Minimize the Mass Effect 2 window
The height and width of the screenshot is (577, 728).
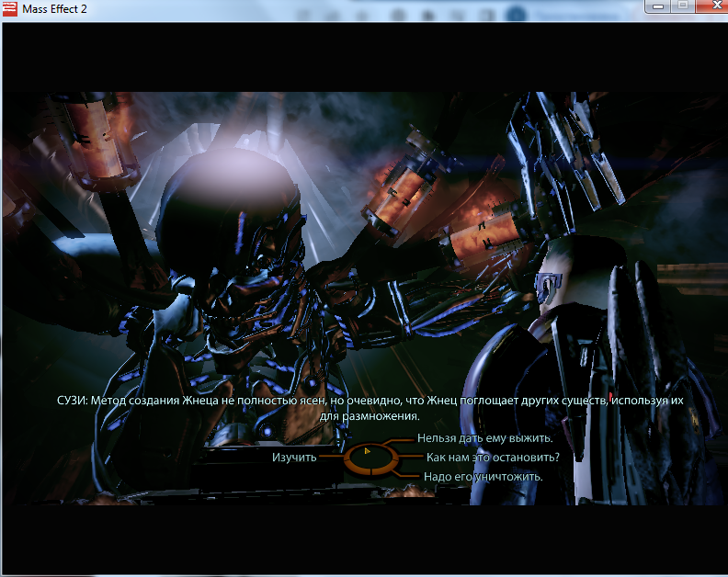tap(657, 6)
